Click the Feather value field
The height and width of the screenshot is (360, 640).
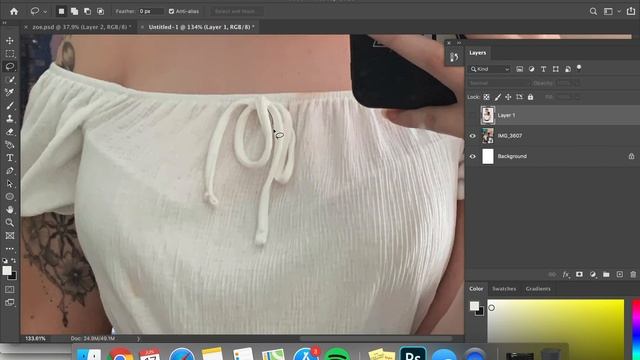tap(151, 11)
